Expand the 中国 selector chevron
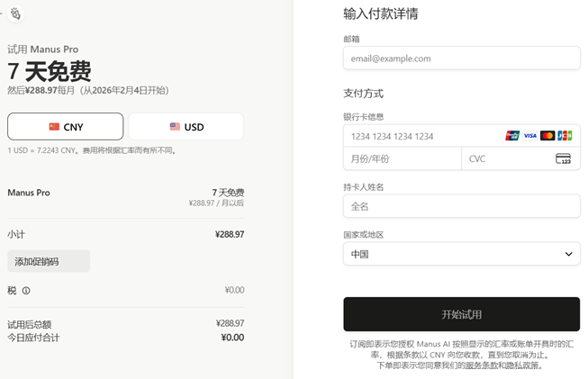Image resolution: width=588 pixels, height=379 pixels. point(568,254)
